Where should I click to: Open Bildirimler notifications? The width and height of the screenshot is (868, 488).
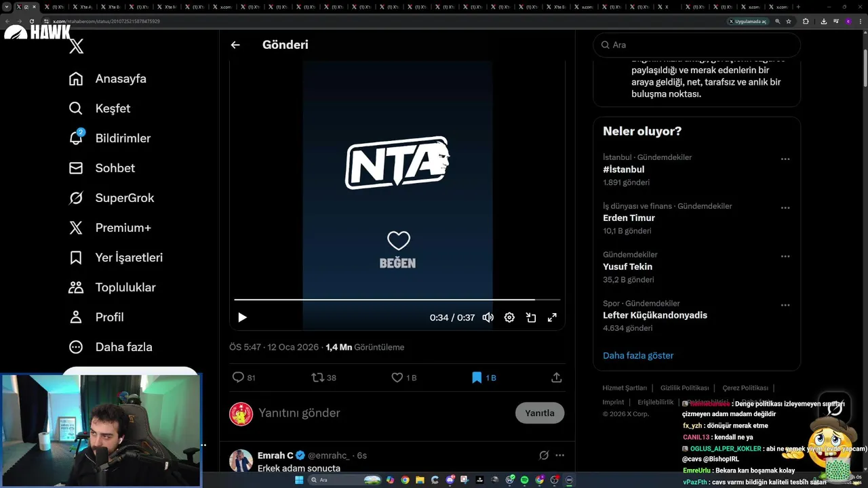[x=110, y=138]
